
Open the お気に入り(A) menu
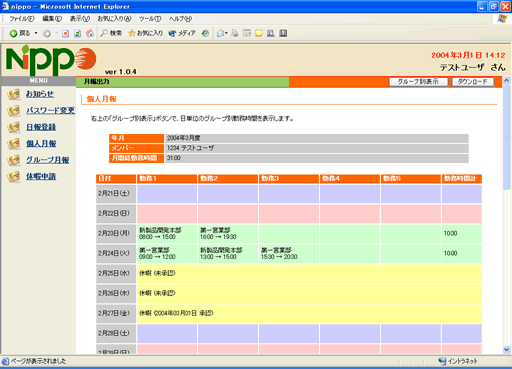click(114, 19)
